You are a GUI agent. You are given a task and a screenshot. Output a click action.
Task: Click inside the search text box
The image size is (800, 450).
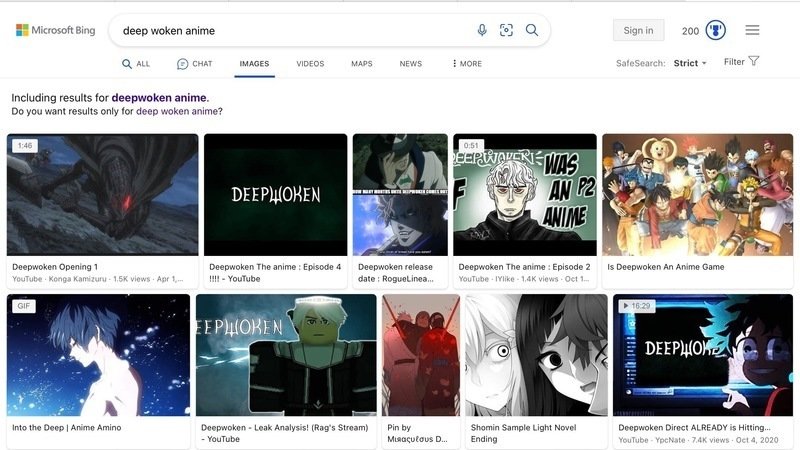290,30
